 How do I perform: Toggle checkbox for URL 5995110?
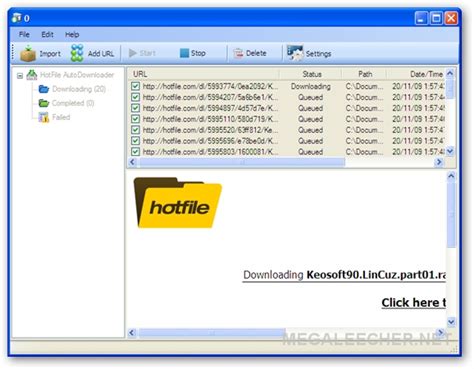[x=135, y=119]
